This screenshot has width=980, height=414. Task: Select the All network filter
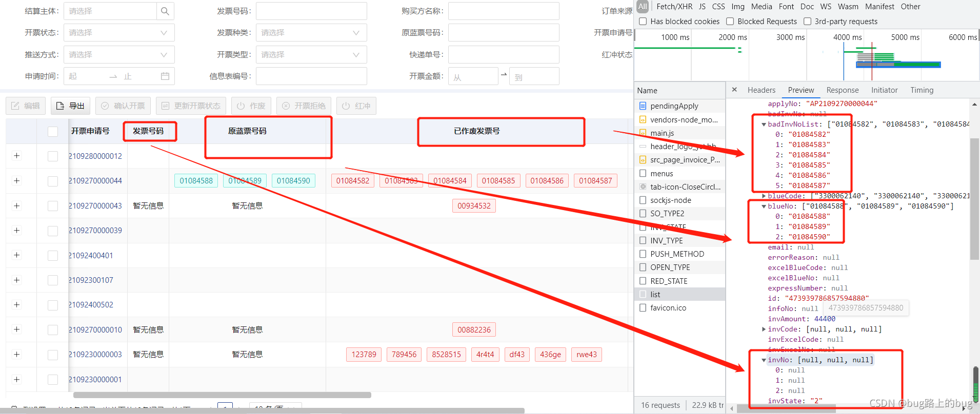[x=643, y=7]
